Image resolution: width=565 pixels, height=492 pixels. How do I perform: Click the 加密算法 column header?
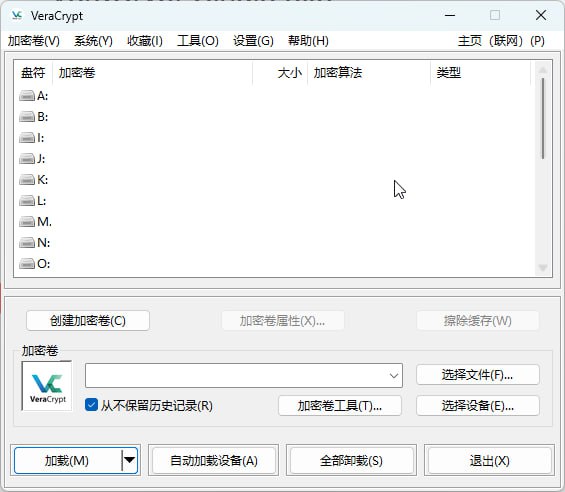click(369, 73)
